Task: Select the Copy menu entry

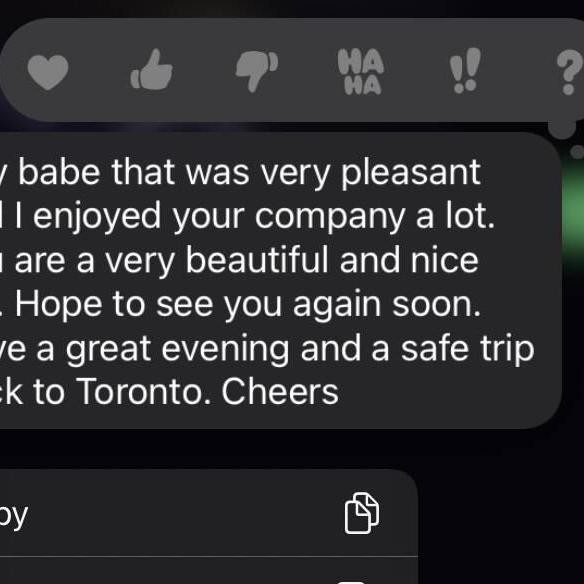Action: [209, 513]
